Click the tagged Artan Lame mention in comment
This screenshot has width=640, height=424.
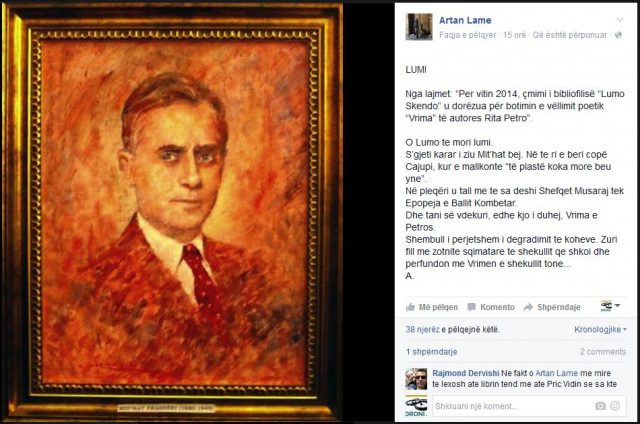coord(556,373)
